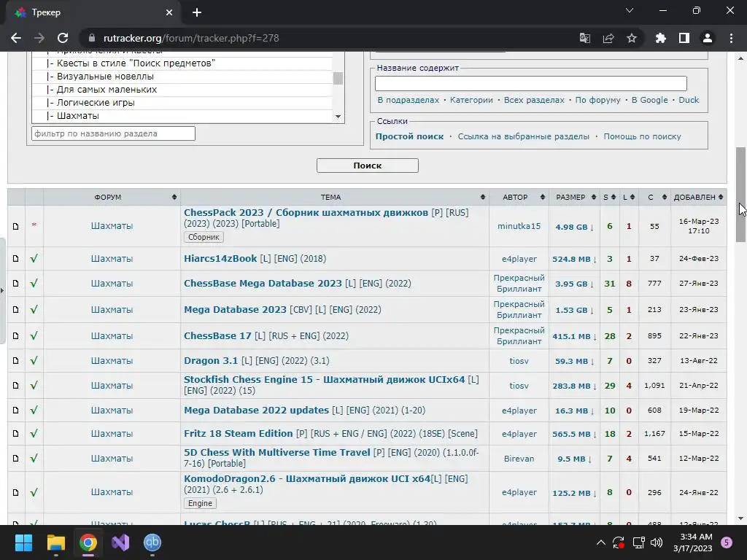Open the Chrome three-dot menu
The height and width of the screenshot is (560, 747).
click(x=731, y=38)
